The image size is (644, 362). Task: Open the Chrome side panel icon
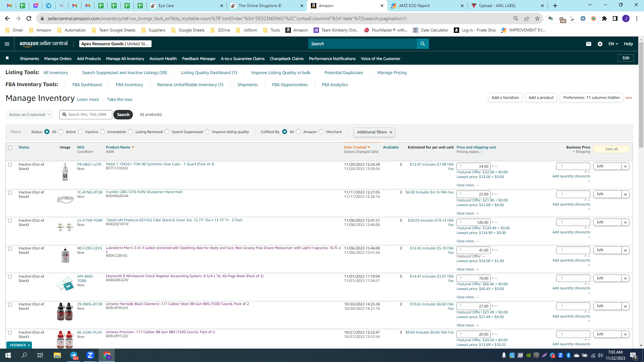pyautogui.click(x=615, y=18)
